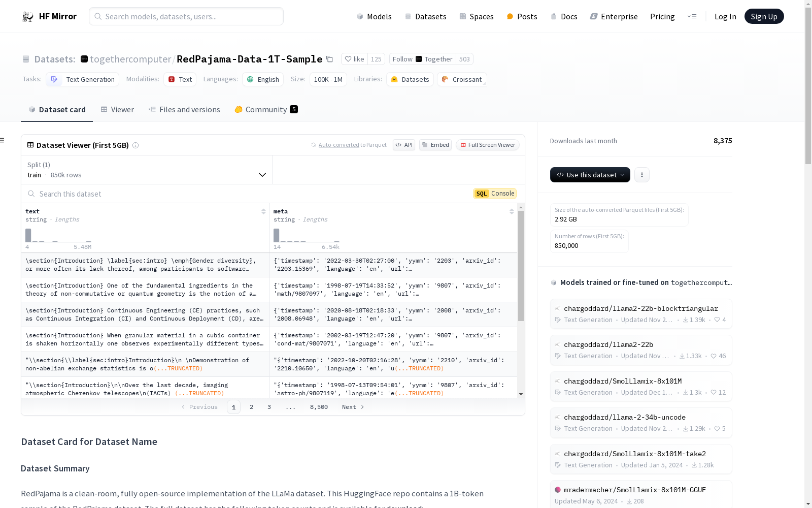Click the text column lengths histogram
The width and height of the screenshot is (812, 508).
tap(58, 235)
